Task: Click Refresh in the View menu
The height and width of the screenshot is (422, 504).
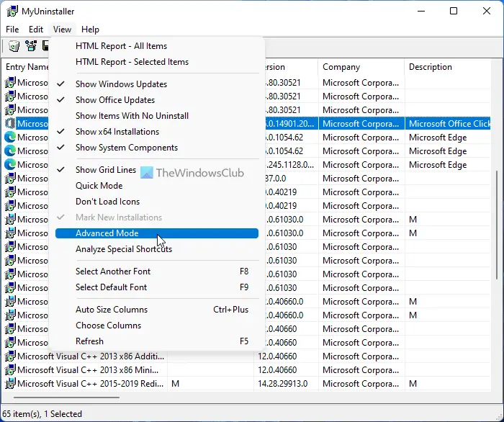Action: [x=157, y=341]
